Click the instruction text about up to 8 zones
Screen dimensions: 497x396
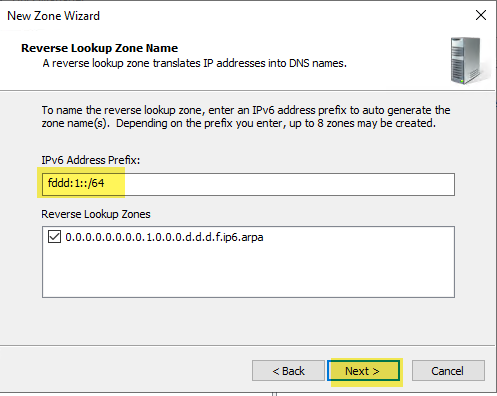click(x=246, y=117)
